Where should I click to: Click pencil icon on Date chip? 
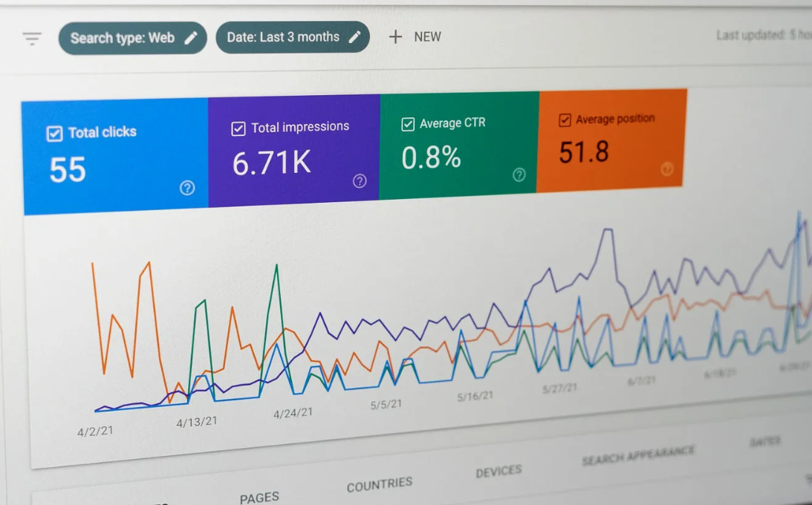[x=354, y=37]
